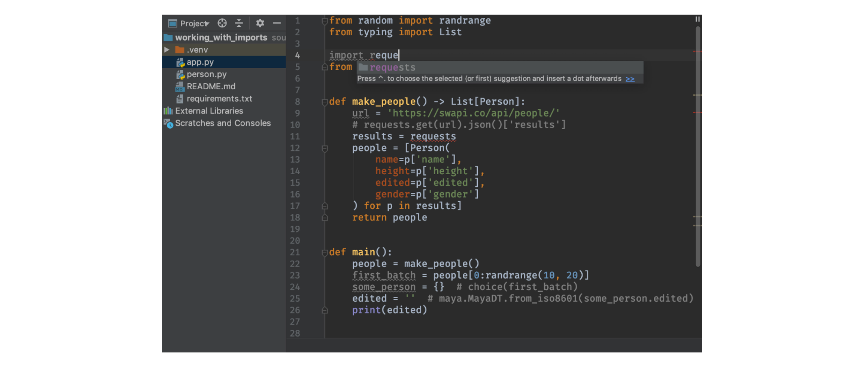
Task: Click person.py Python file icon
Action: pyautogui.click(x=180, y=75)
